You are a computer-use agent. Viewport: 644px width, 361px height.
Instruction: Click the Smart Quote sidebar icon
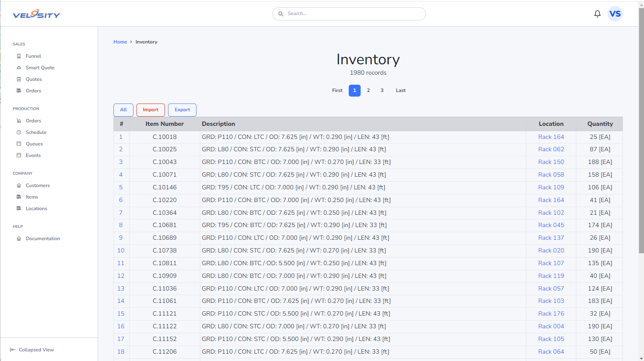tap(19, 68)
